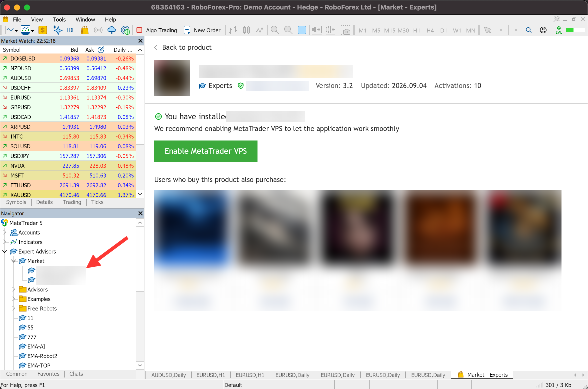The width and height of the screenshot is (588, 389).
Task: Tile windows using the grid icon
Action: click(302, 30)
